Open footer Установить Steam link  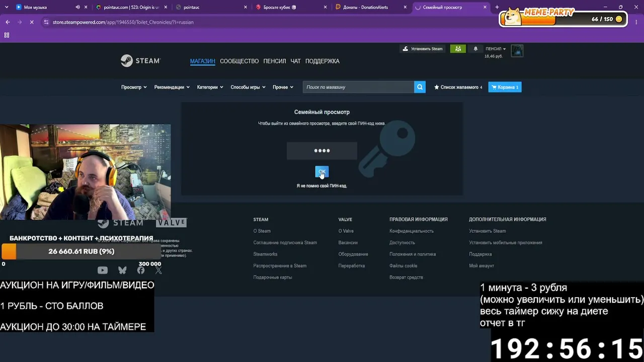coord(488,231)
